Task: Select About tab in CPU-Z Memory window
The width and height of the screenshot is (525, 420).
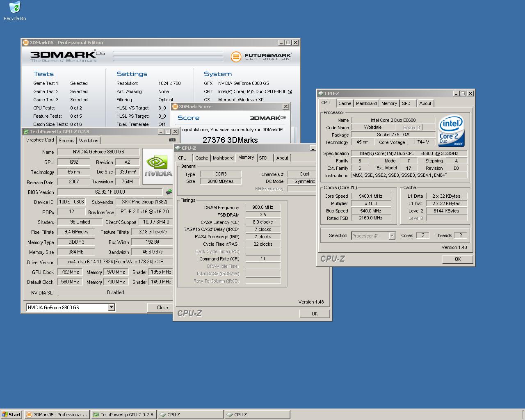Action: point(282,158)
